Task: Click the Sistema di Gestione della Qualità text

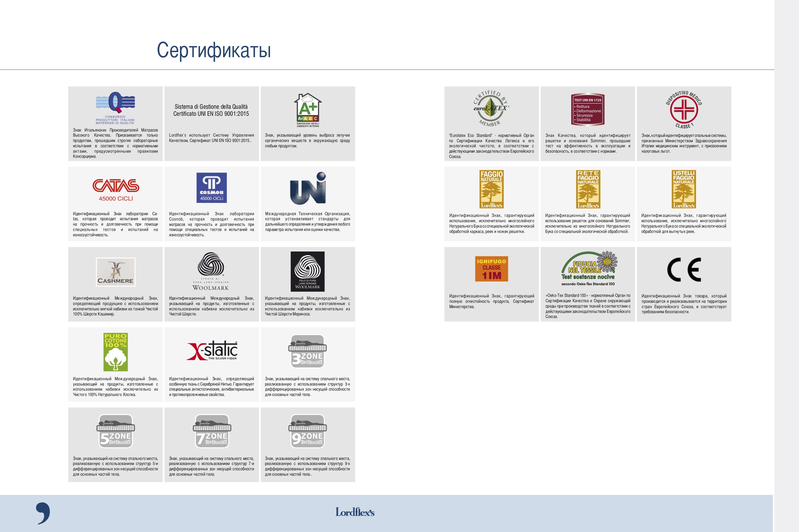Action: pyautogui.click(x=211, y=110)
